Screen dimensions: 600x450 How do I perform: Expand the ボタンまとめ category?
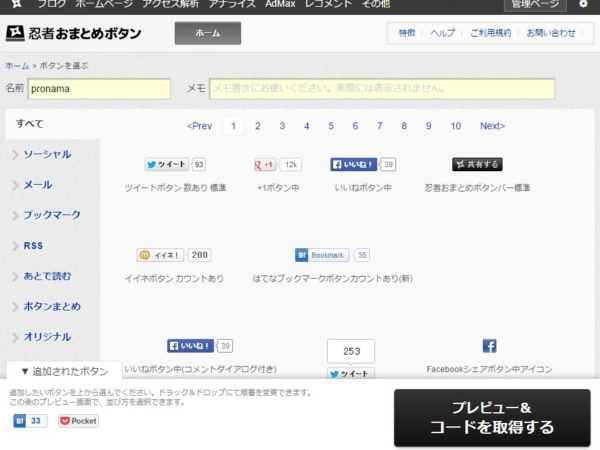click(52, 307)
